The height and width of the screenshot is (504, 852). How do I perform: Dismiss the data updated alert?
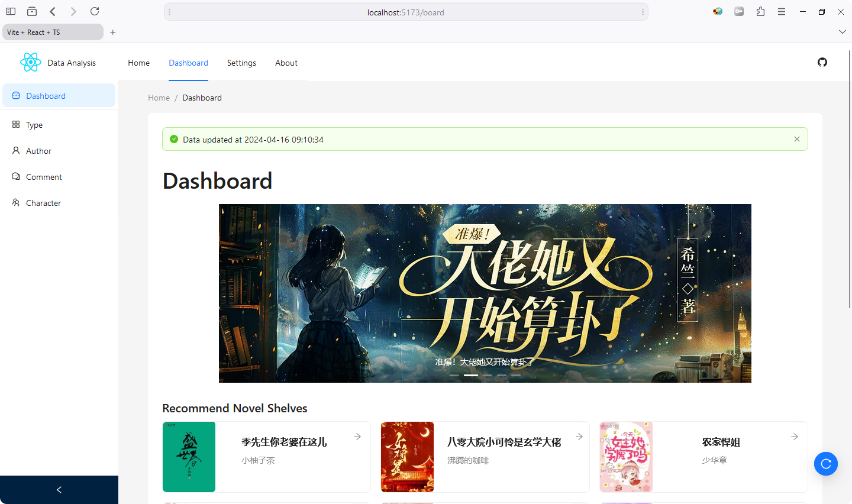pos(797,139)
